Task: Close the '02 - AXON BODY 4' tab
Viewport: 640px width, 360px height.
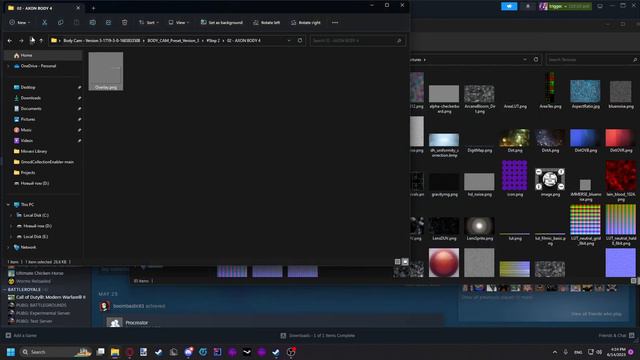Action: tap(78, 8)
